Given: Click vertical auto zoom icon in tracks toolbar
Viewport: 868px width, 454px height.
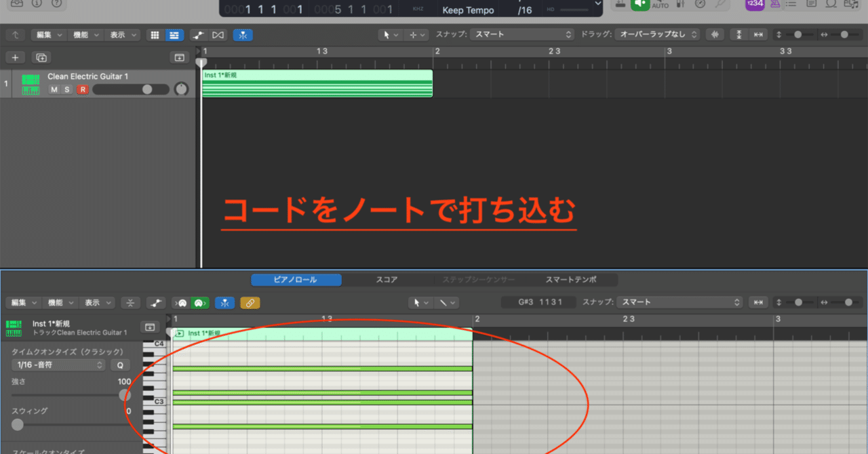Looking at the screenshot, I should tap(739, 35).
